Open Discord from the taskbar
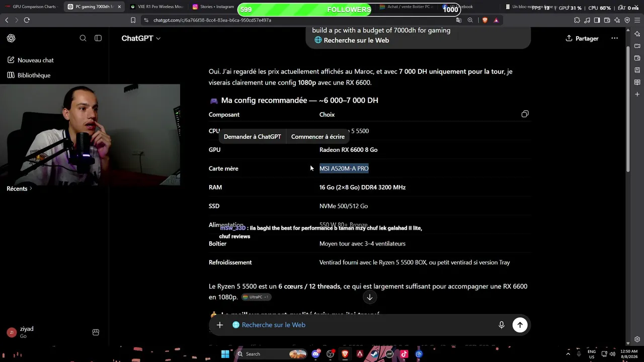 click(315, 354)
